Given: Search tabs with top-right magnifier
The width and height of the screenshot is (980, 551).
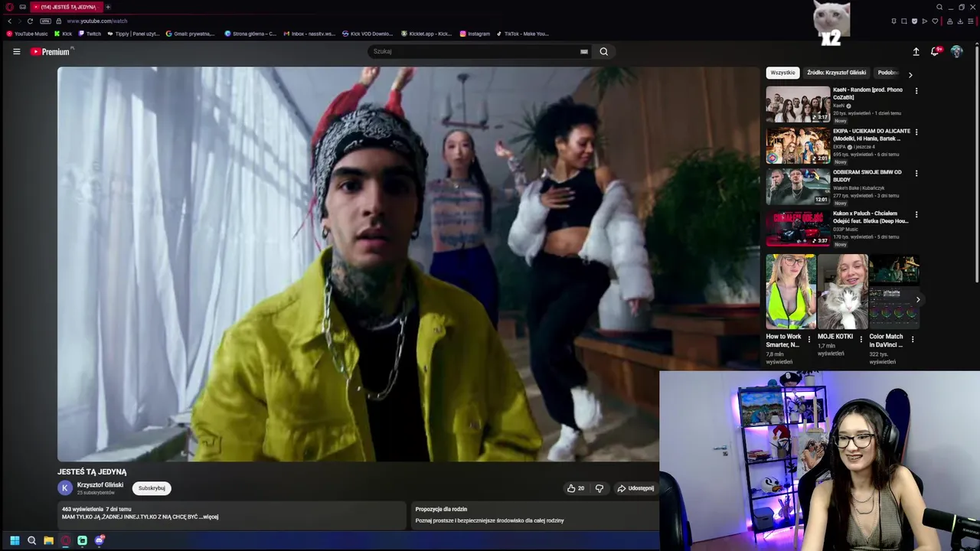Looking at the screenshot, I should [x=939, y=7].
